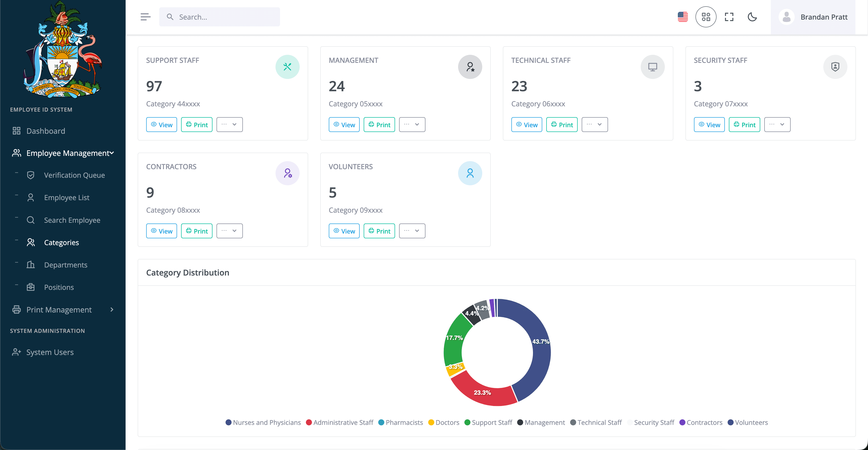This screenshot has height=450, width=868.
Task: Click the Technical Staff monitor icon
Action: 653,67
